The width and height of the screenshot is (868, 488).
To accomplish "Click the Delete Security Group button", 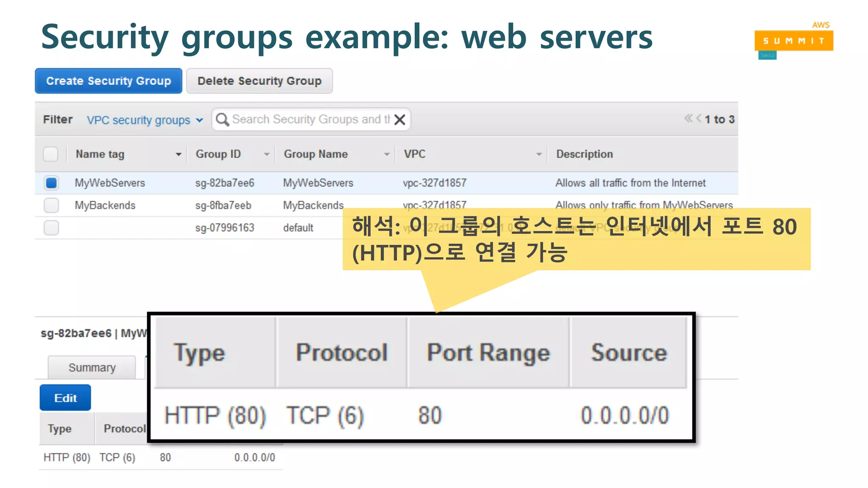I will coord(259,81).
